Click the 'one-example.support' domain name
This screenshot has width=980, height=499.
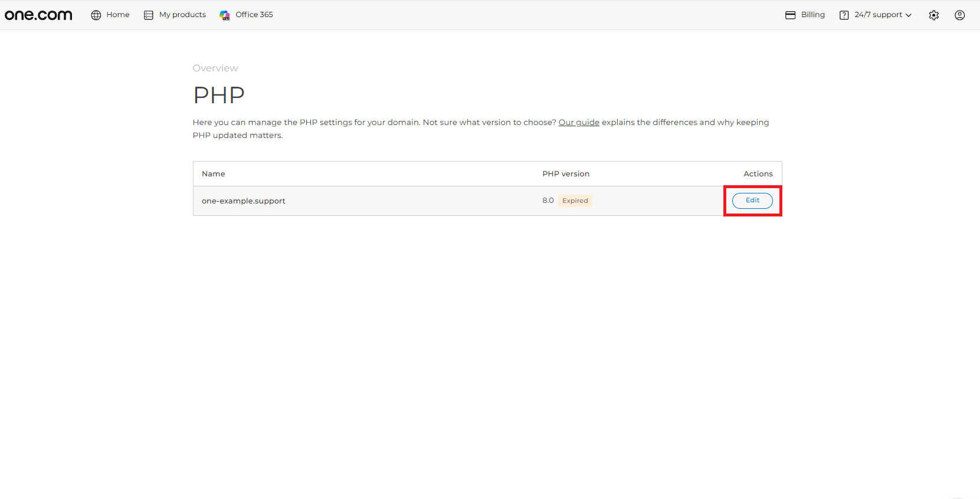click(244, 201)
